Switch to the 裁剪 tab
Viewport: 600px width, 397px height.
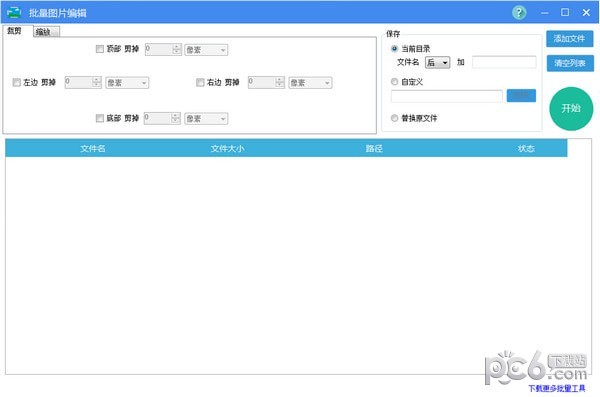[15, 31]
